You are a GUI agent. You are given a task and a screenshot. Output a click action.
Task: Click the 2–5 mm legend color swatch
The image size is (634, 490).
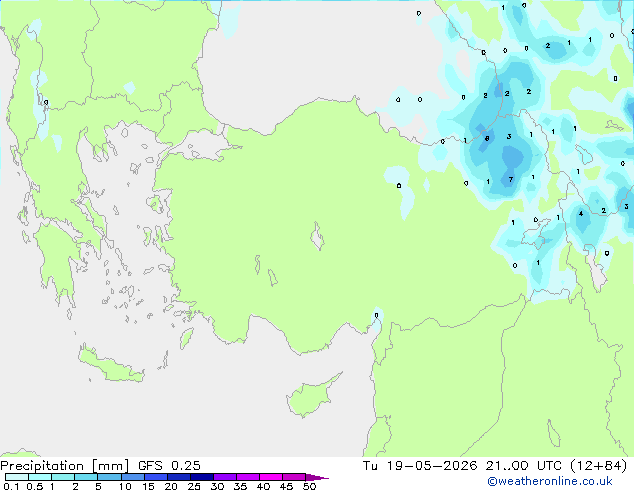(86, 477)
